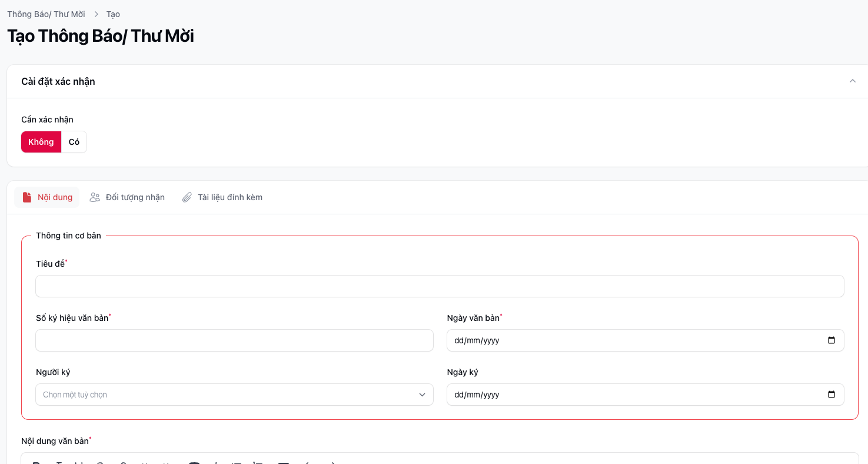
Task: Click the Cài đặt xác nhận section title
Action: 58,81
